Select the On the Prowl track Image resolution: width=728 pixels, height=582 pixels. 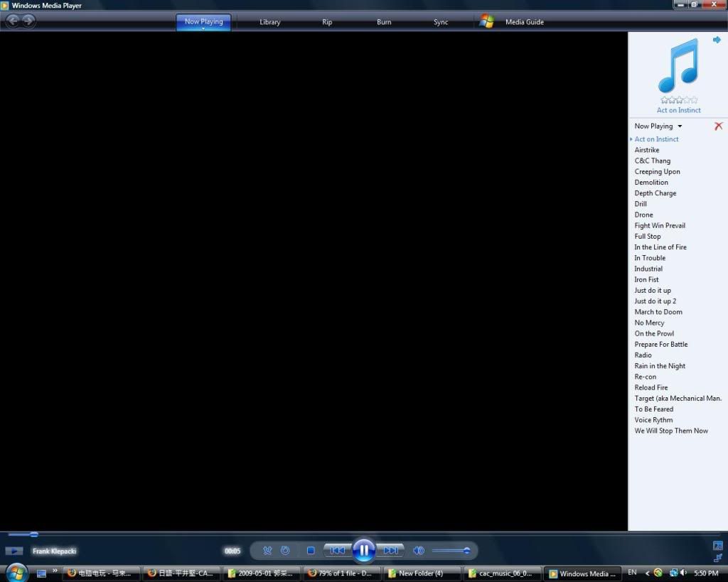tap(654, 334)
